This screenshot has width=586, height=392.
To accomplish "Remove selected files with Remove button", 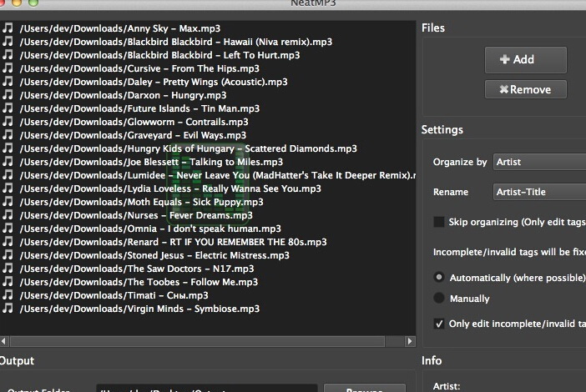I will click(x=525, y=89).
